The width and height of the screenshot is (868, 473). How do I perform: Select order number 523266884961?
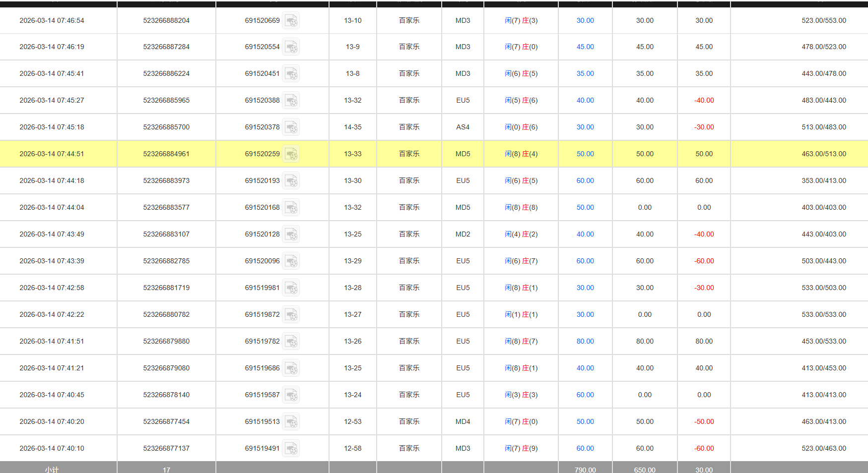click(166, 154)
